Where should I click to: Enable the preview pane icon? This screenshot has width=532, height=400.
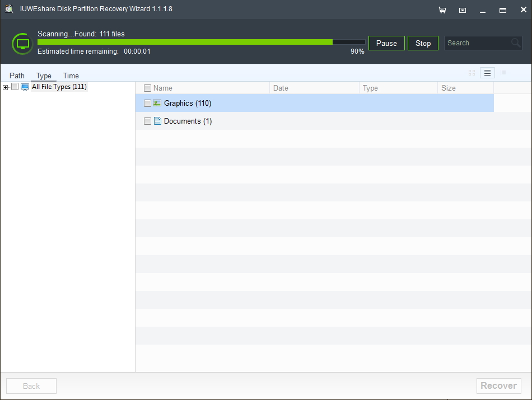[x=502, y=73]
